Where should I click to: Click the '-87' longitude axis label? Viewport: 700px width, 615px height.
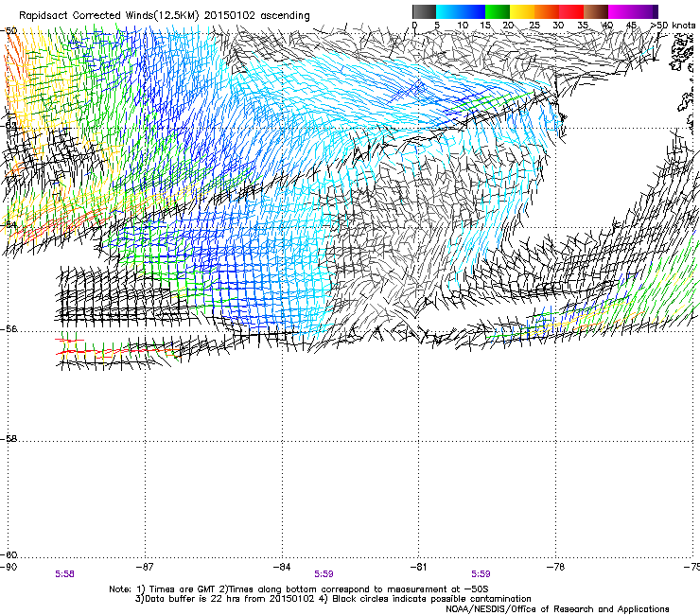point(145,567)
